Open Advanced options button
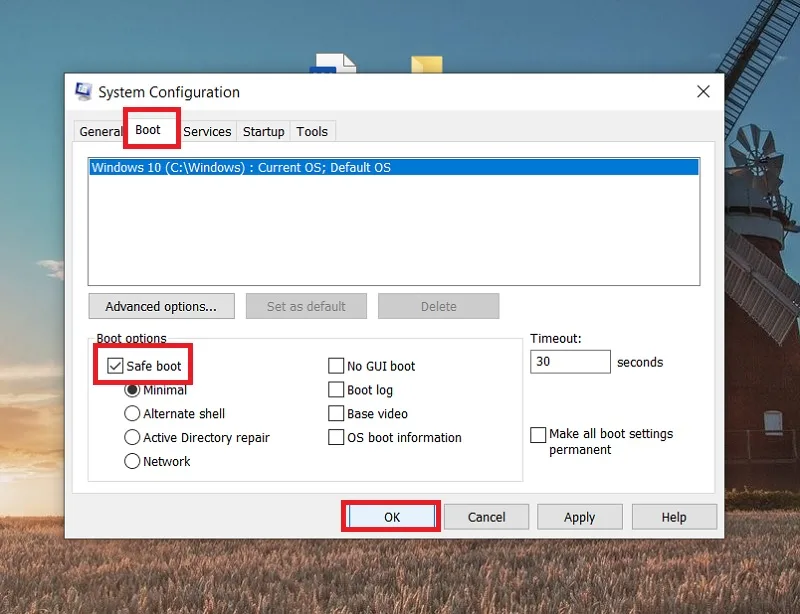800x614 pixels. 161,306
